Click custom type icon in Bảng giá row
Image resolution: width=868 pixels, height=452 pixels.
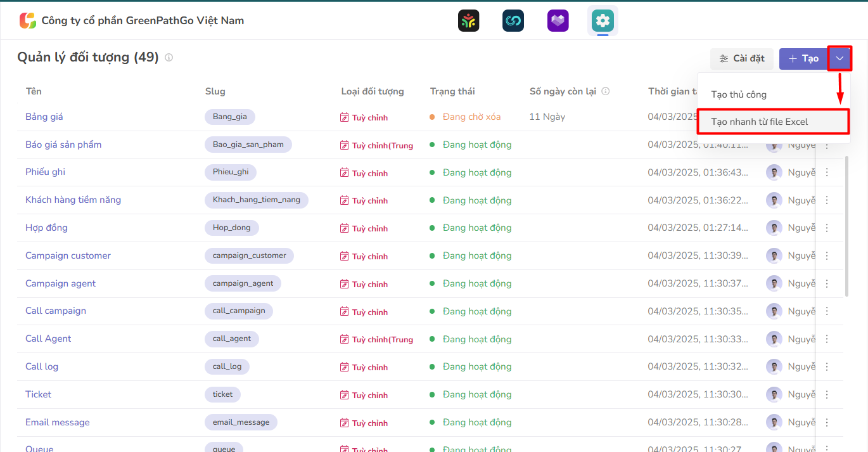click(345, 117)
